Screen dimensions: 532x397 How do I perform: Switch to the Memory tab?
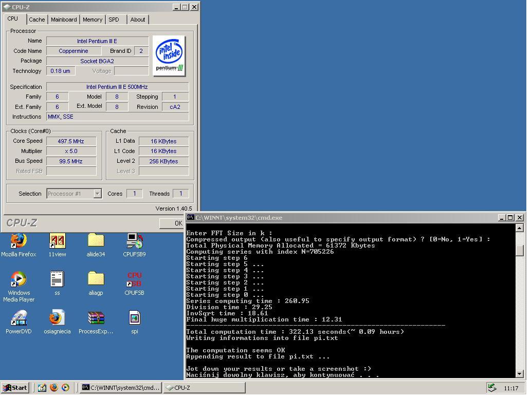tap(93, 20)
